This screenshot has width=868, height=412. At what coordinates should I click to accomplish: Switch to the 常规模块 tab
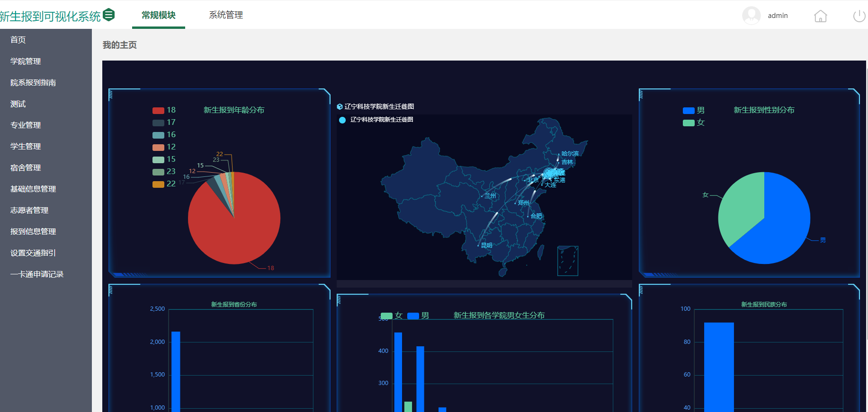point(158,15)
